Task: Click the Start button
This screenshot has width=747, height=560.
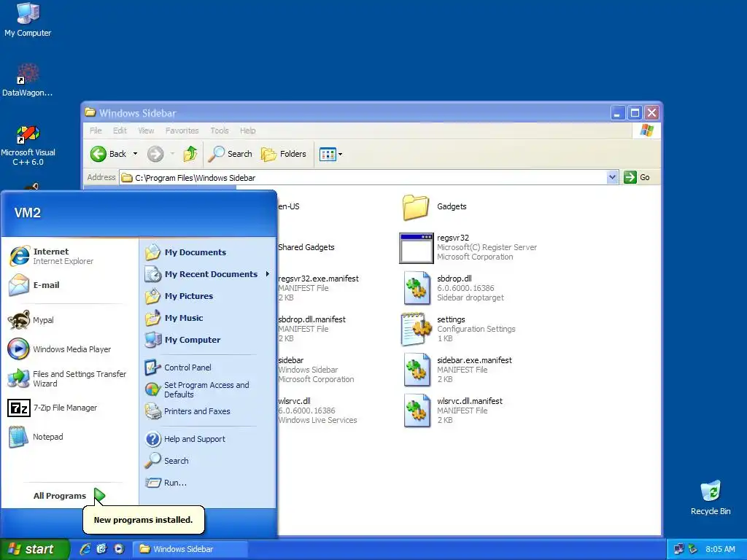Action: click(34, 549)
